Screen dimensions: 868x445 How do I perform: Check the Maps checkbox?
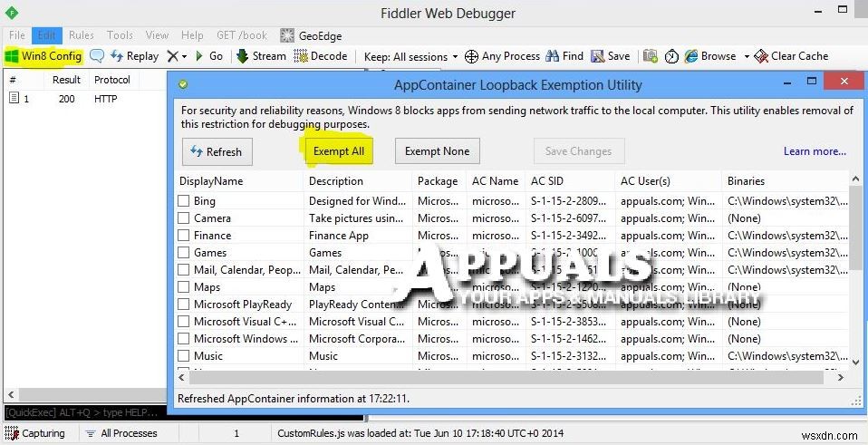click(184, 286)
